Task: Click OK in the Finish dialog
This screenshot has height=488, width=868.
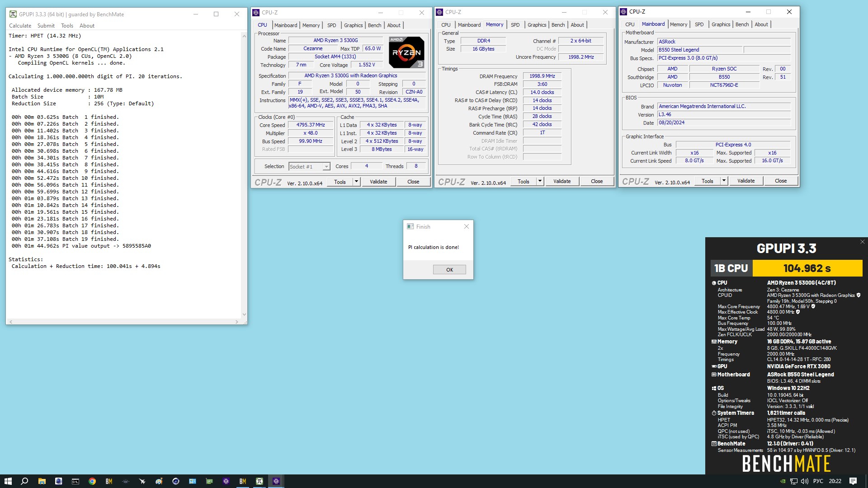Action: point(449,270)
